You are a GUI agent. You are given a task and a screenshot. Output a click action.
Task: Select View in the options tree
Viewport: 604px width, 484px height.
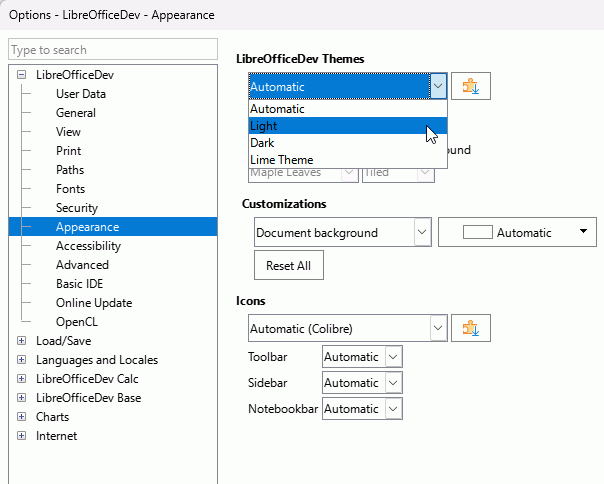(x=68, y=131)
